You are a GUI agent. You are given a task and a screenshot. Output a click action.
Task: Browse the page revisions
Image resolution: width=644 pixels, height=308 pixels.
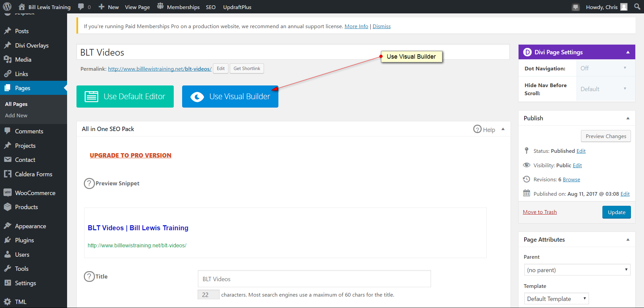tap(572, 179)
